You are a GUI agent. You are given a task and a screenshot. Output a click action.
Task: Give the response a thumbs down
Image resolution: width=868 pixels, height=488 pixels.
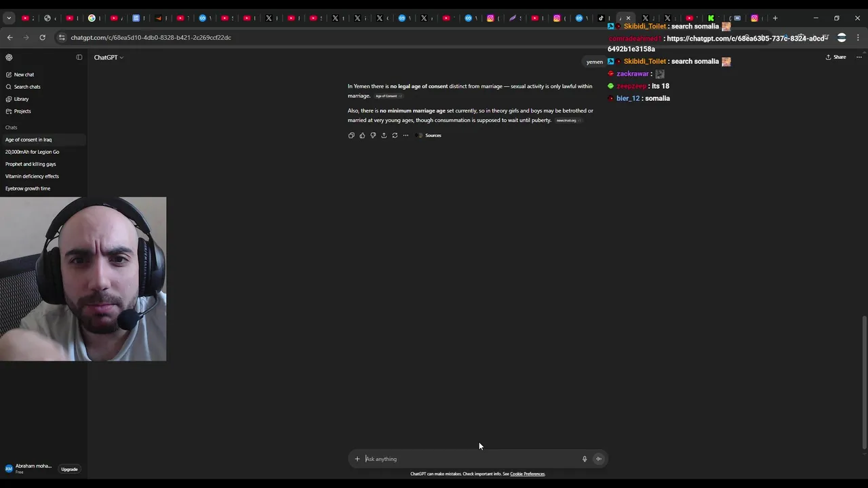(x=373, y=136)
